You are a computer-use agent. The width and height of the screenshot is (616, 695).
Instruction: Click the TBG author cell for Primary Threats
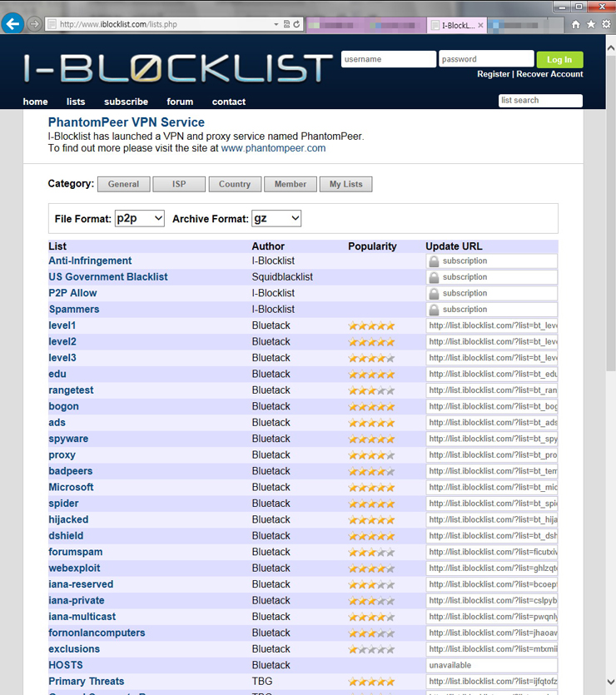262,681
